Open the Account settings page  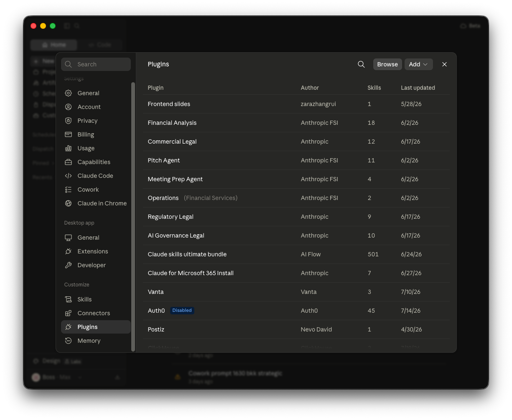tap(89, 107)
